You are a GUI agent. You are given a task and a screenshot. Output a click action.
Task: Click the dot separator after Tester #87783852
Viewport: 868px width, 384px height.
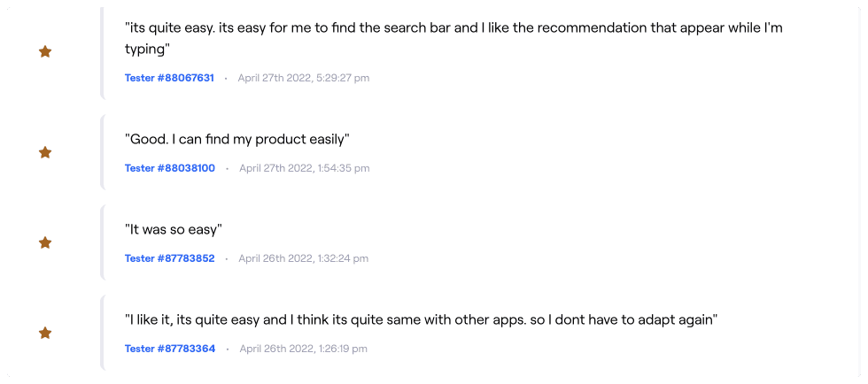click(227, 259)
